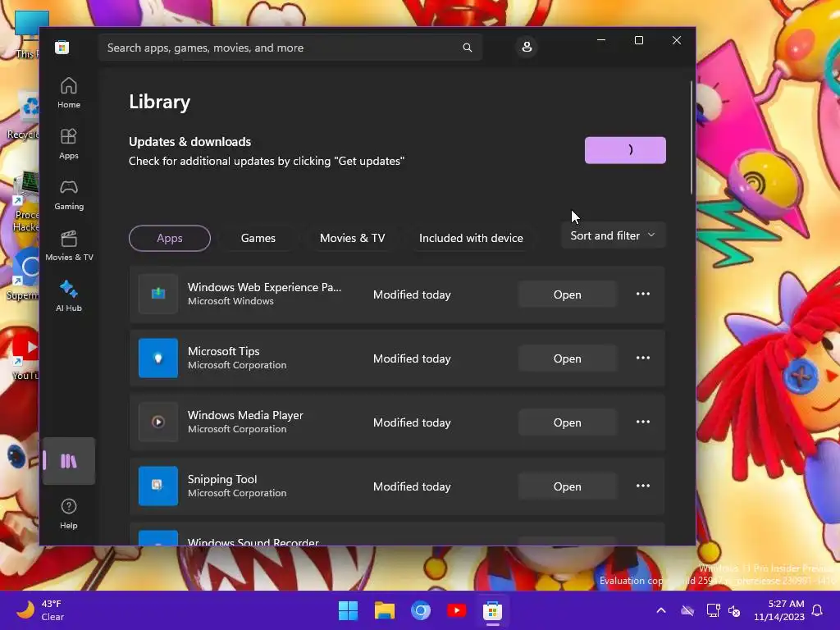Open the AI Hub sidebar item
This screenshot has height=630, width=840.
[69, 296]
